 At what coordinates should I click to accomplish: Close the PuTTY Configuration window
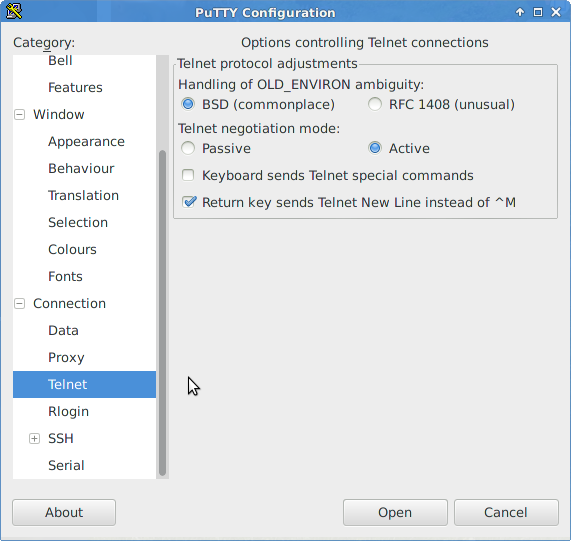pos(556,12)
